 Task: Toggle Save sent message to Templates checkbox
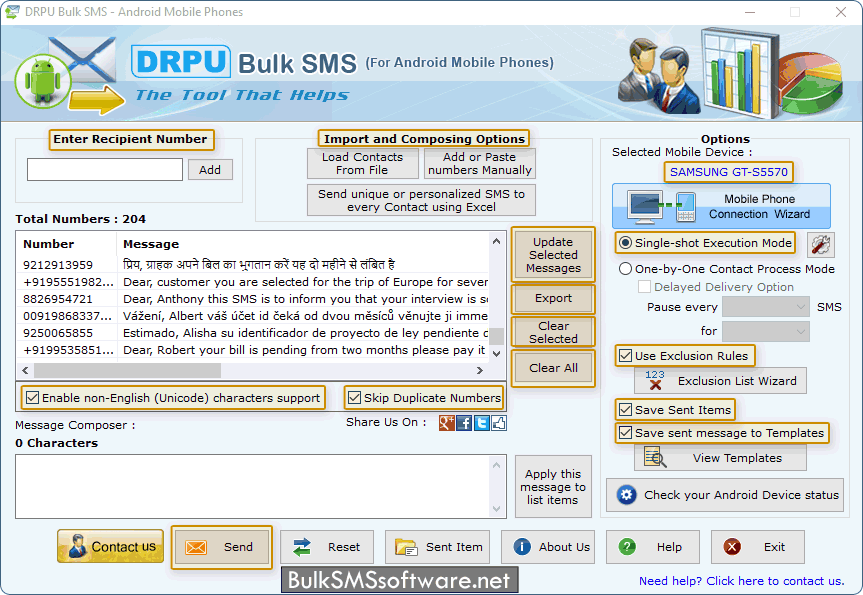pyautogui.click(x=625, y=433)
